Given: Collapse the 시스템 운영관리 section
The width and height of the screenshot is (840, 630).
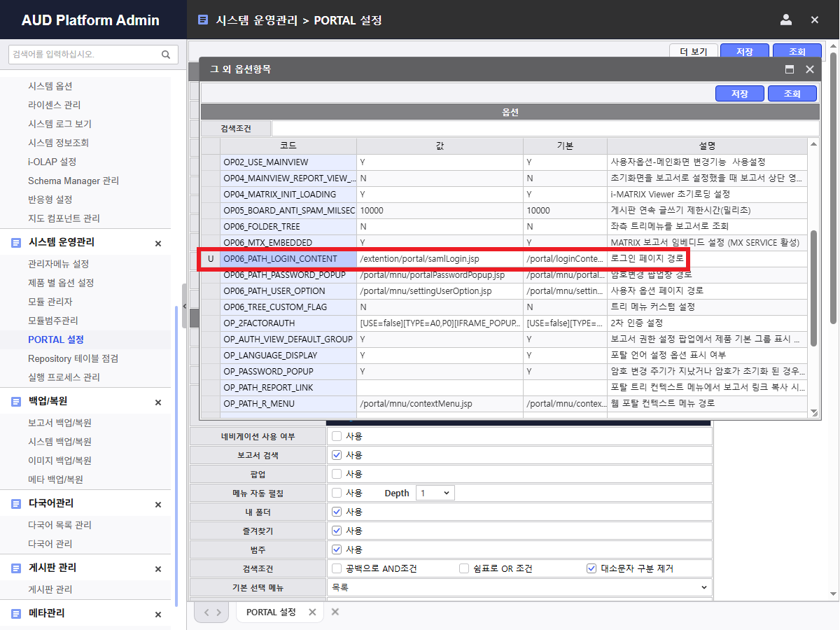Looking at the screenshot, I should click(x=157, y=243).
